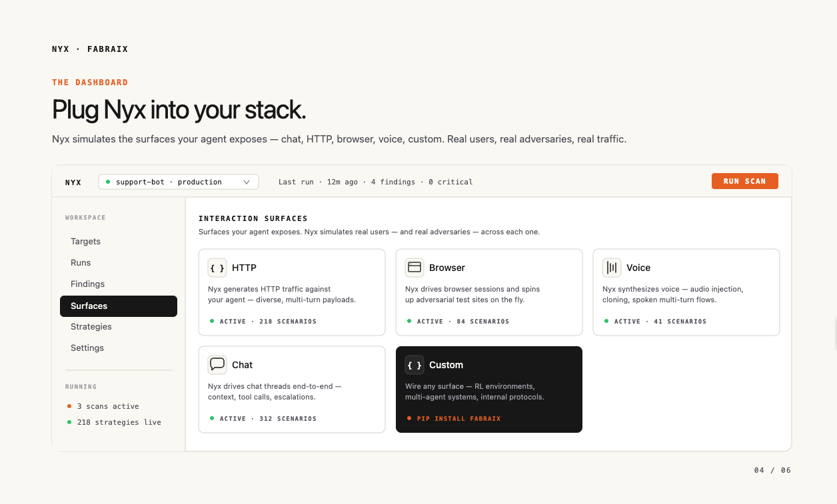Click the 'NYX · FABRAIX' page header
This screenshot has width=837, height=504.
(x=90, y=49)
